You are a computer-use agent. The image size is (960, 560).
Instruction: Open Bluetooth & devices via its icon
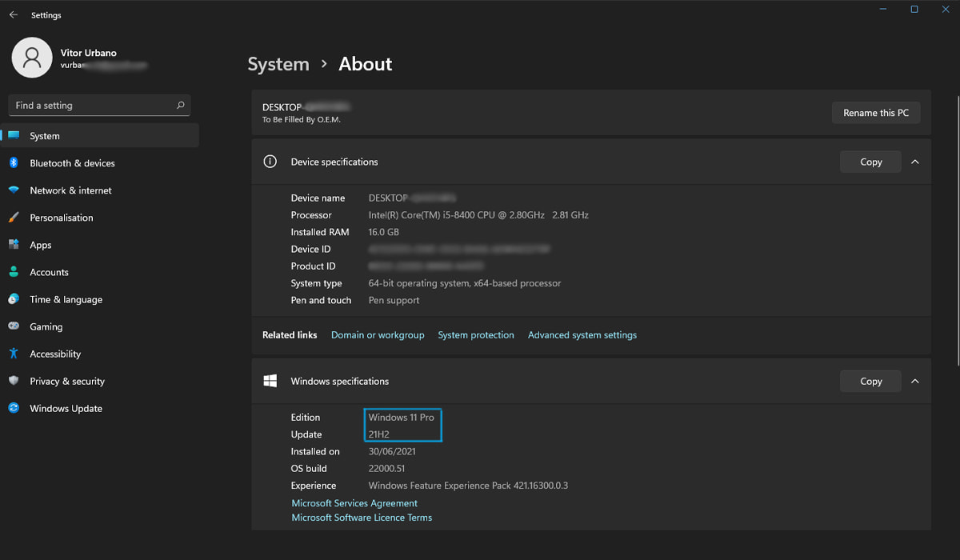(14, 163)
